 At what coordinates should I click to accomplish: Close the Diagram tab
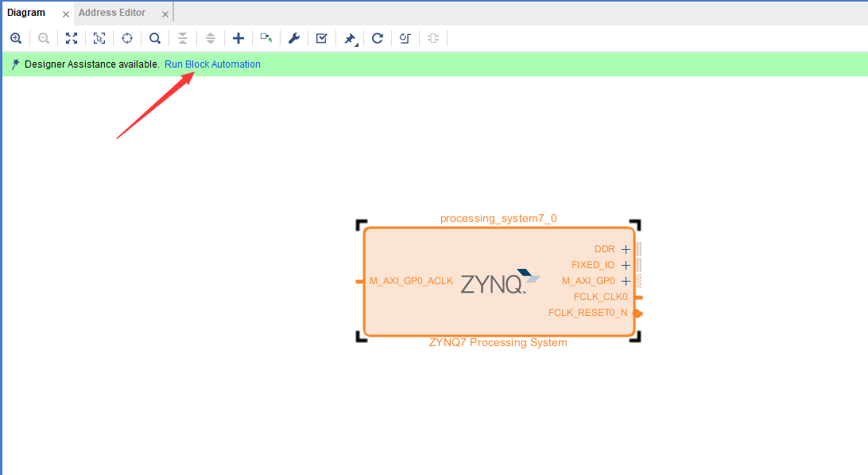66,14
